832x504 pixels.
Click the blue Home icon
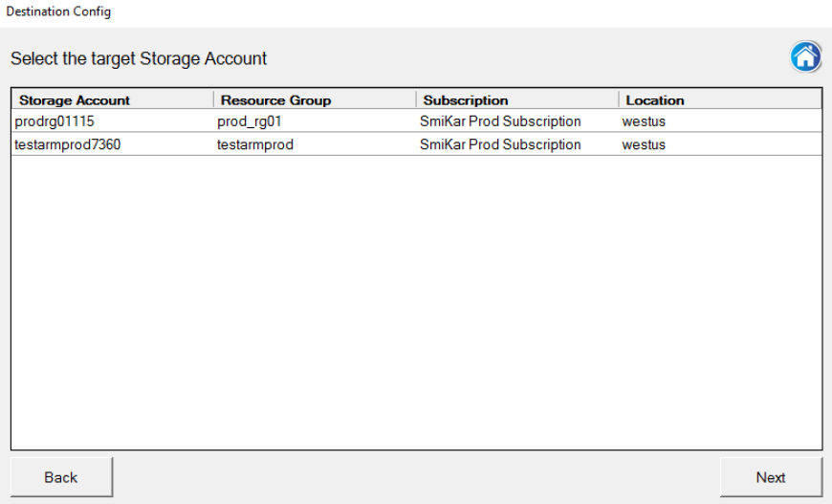click(x=805, y=56)
